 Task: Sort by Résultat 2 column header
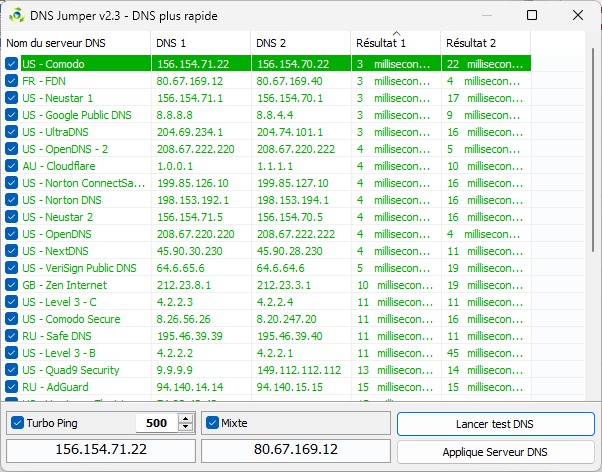(x=486, y=43)
